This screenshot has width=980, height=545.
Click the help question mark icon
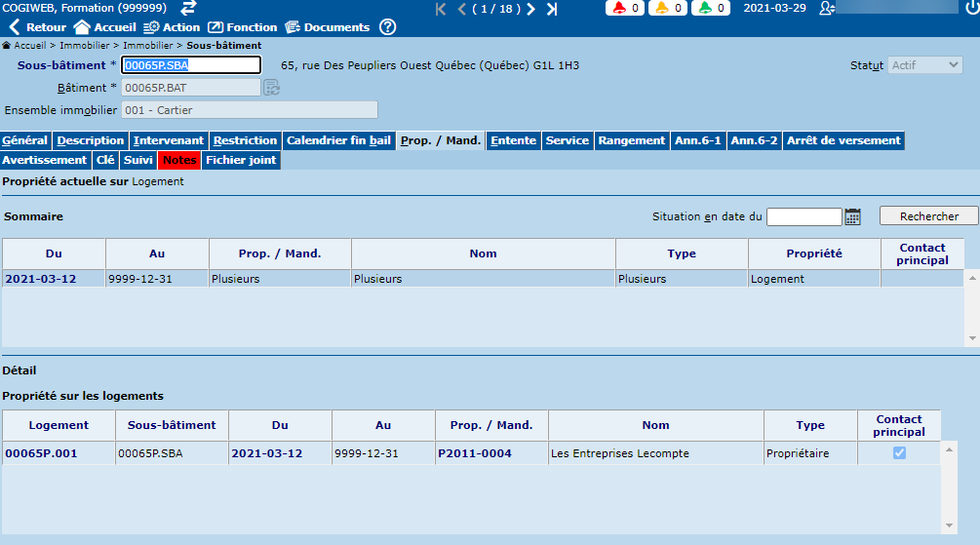coord(387,27)
